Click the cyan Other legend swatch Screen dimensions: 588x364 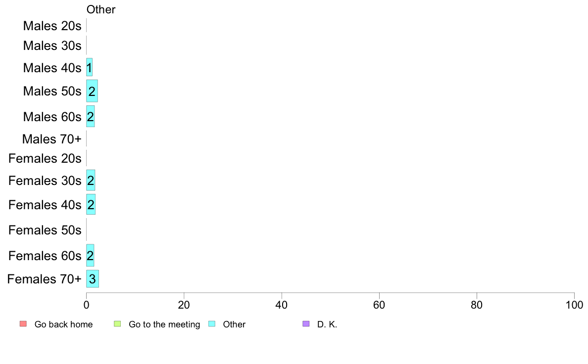click(212, 324)
